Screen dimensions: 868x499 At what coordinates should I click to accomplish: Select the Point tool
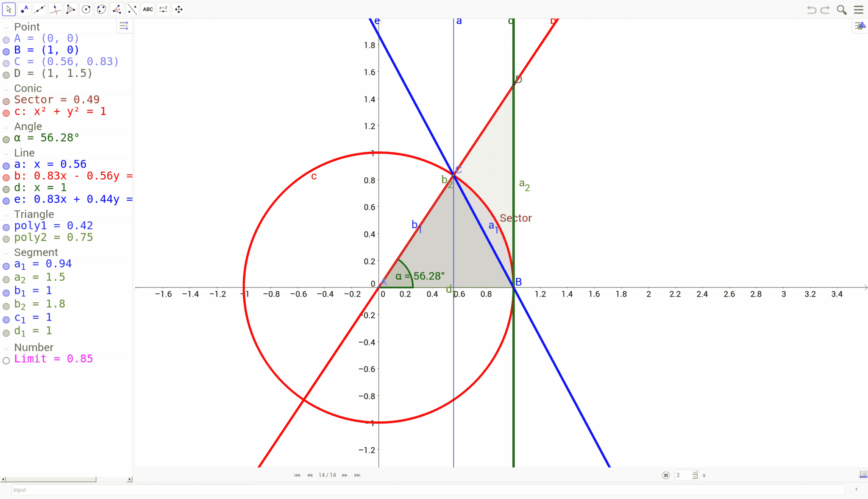pyautogui.click(x=25, y=9)
